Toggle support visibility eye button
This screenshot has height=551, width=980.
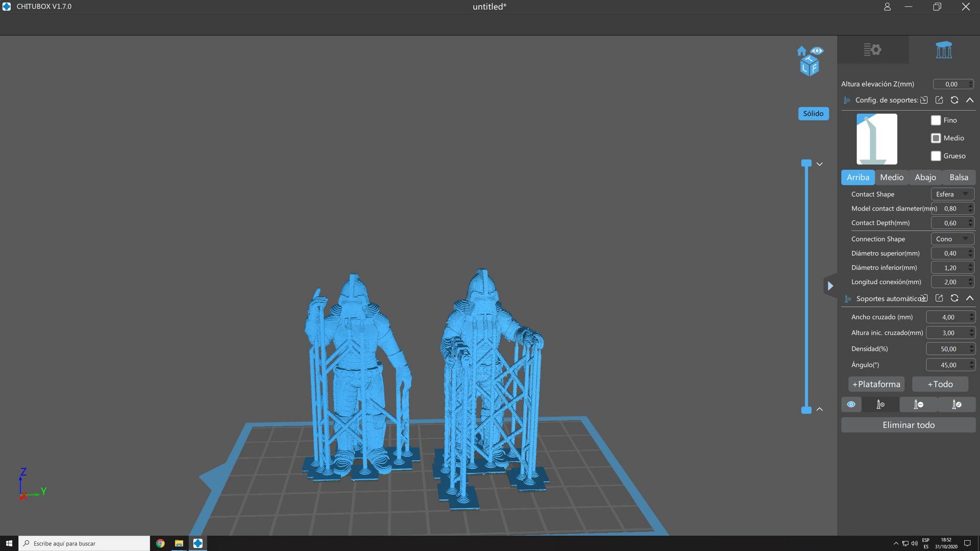(x=851, y=405)
